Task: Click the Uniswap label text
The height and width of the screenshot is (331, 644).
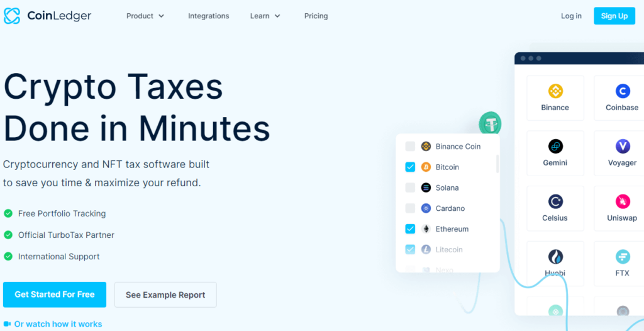Action: click(x=622, y=218)
